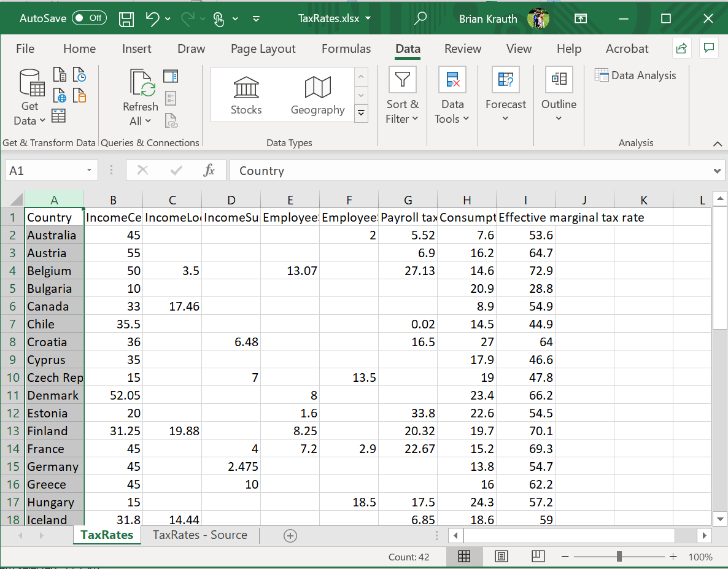Image resolution: width=728 pixels, height=569 pixels.
Task: Switch to Page Layout view in status bar
Action: click(x=501, y=557)
